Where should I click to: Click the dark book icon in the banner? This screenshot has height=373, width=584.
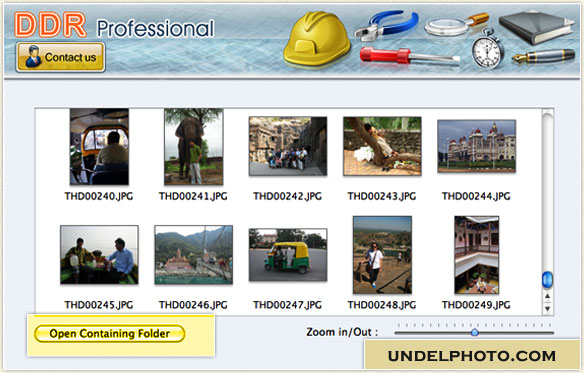tap(536, 27)
